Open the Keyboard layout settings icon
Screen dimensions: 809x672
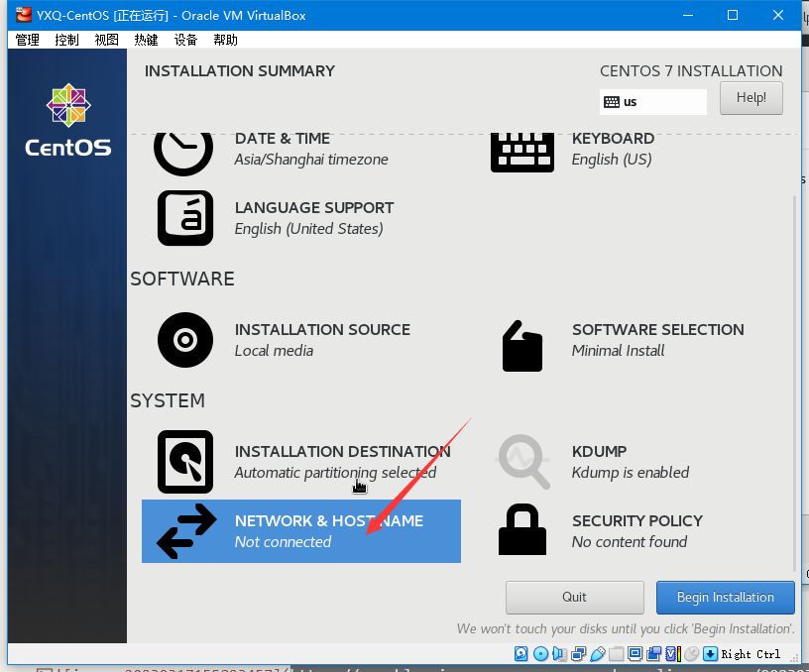(x=521, y=150)
